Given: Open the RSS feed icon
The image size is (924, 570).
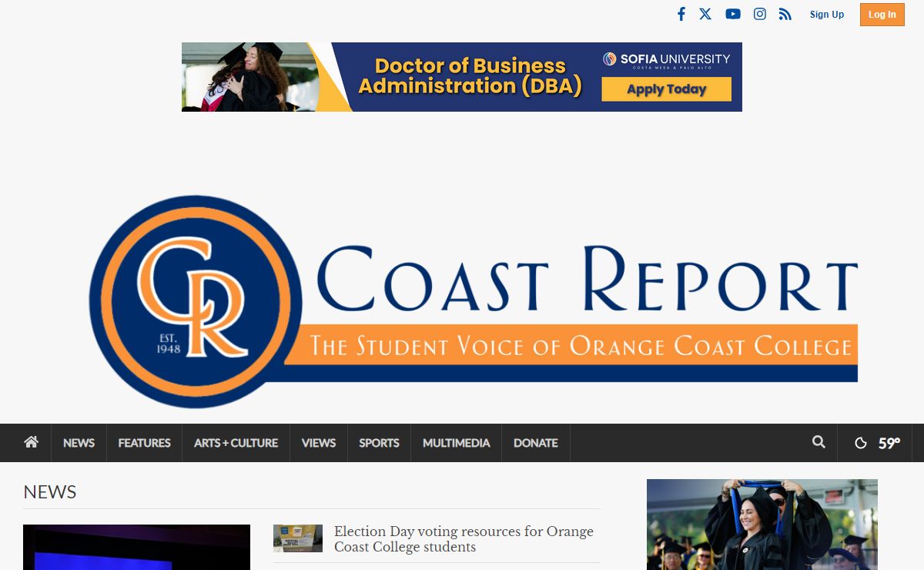Looking at the screenshot, I should click(785, 14).
